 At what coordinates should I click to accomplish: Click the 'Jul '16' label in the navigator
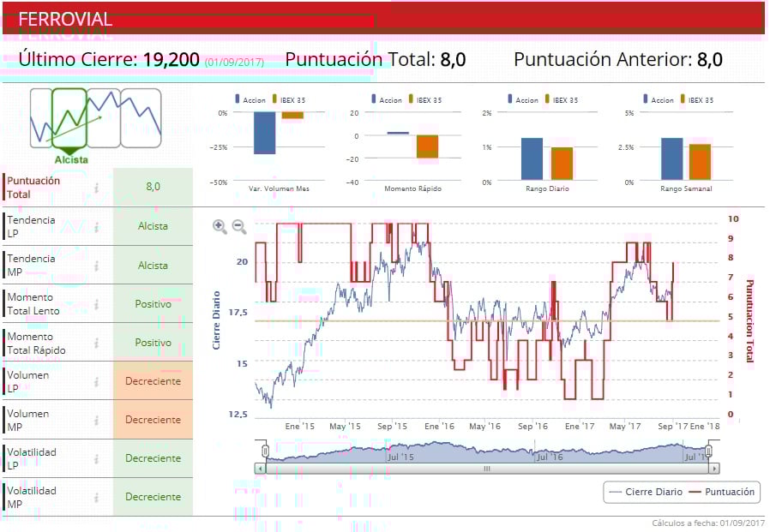pos(550,457)
